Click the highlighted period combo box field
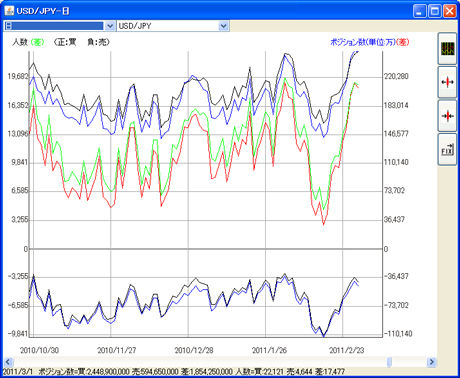Viewport: 460px width, 378px height. [x=54, y=26]
